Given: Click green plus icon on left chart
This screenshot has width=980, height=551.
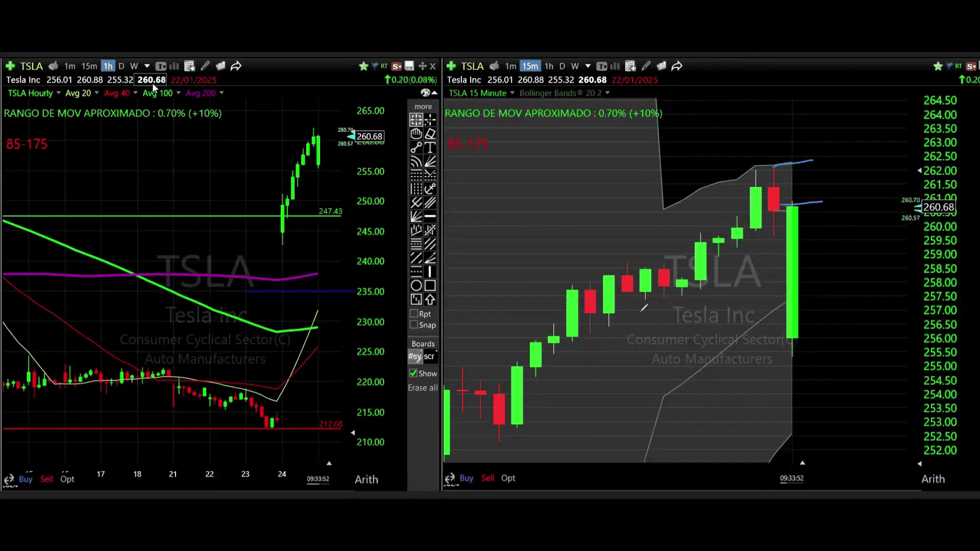Looking at the screenshot, I should 10,66.
